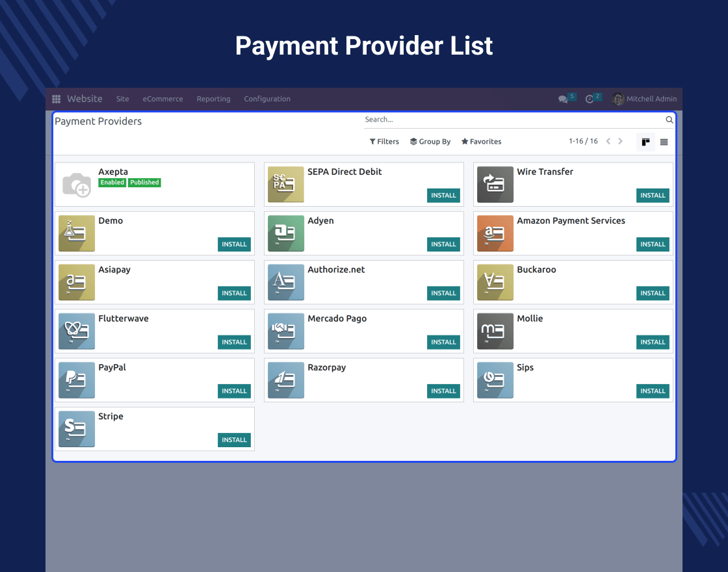728x572 pixels.
Task: Install the Adyen provider
Action: point(443,244)
